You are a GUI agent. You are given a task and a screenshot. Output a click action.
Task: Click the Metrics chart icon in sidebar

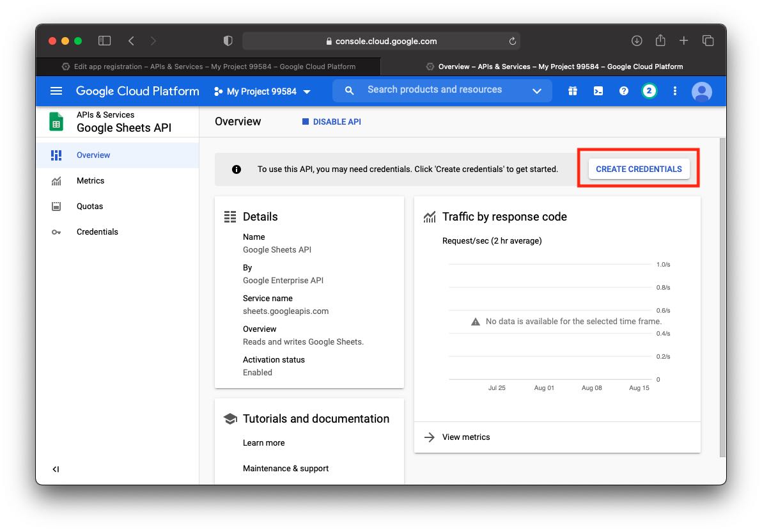[56, 182]
